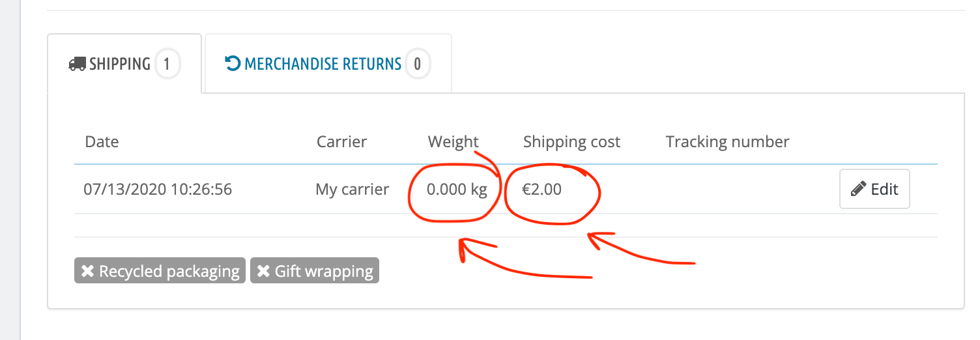Click the My carrier cell
The height and width of the screenshot is (340, 980).
[x=352, y=190]
